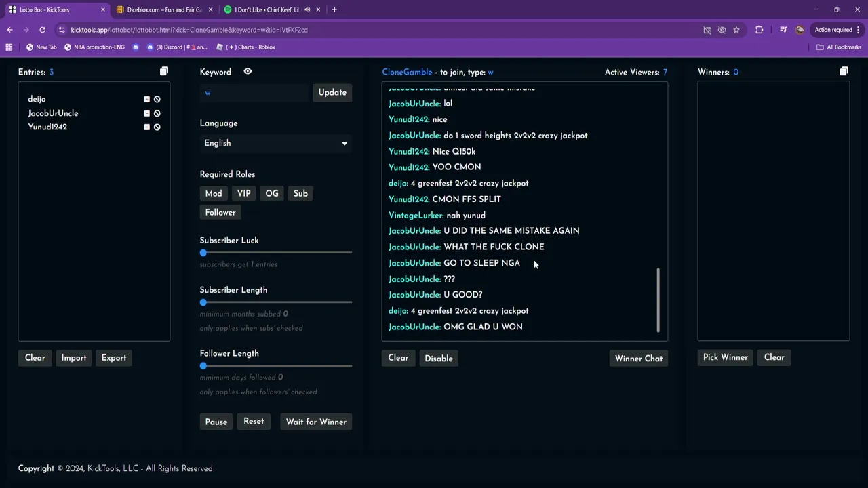This screenshot has height=488, width=868.
Task: Open the media control music-note icon
Action: click(x=783, y=30)
